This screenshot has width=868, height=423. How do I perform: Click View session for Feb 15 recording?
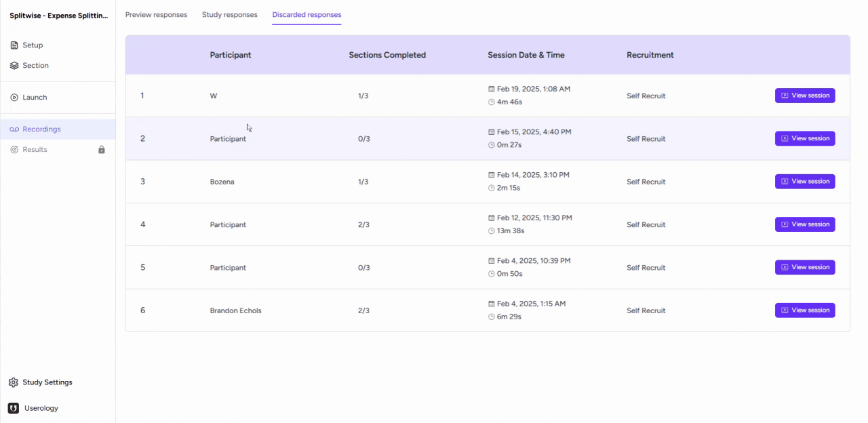tap(804, 138)
